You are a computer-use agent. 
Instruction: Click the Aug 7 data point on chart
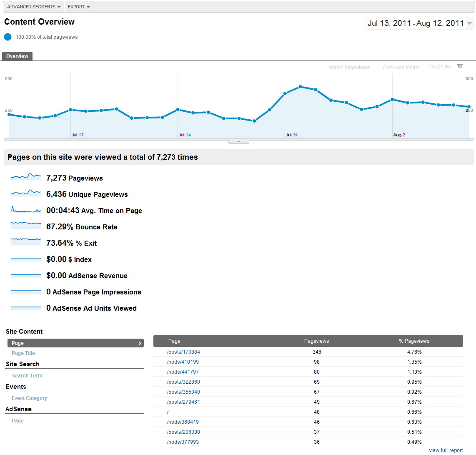[x=392, y=99]
